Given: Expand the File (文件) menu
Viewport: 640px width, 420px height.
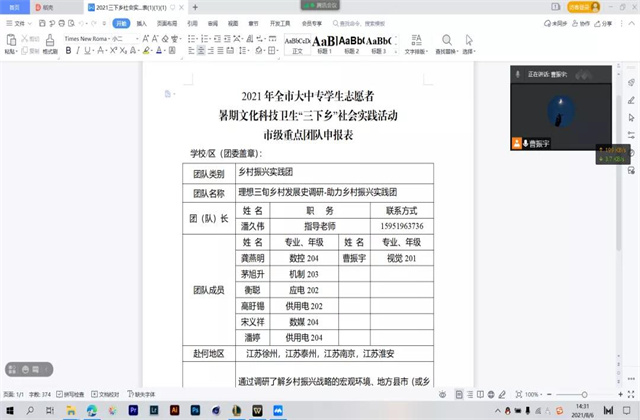Looking at the screenshot, I should (20, 21).
